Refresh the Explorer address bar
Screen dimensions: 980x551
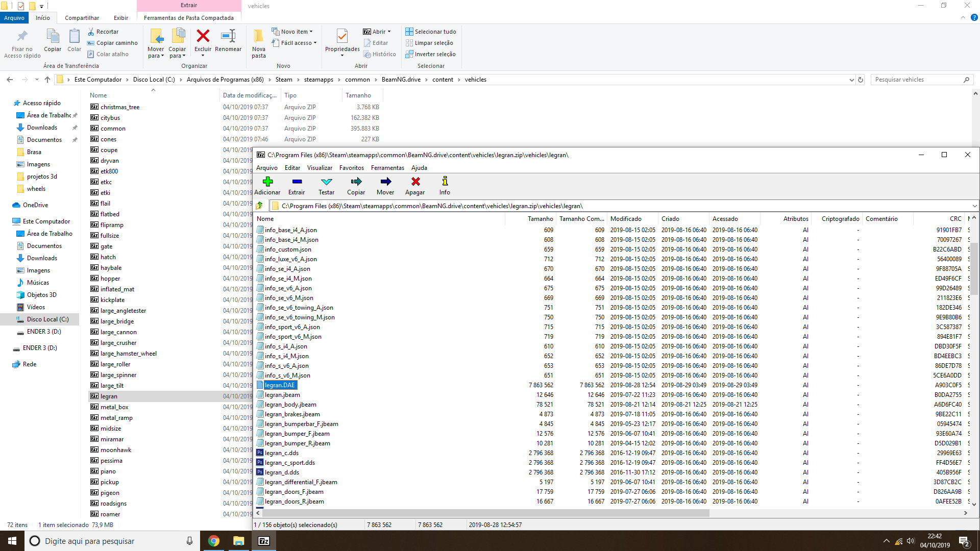[x=861, y=80]
